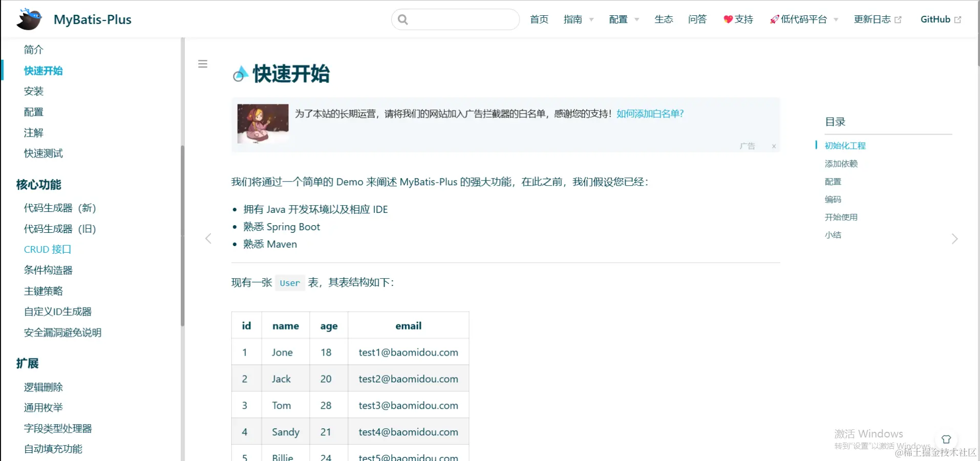
Task: Expand the 低代码平台 dropdown arrow
Action: [x=836, y=20]
